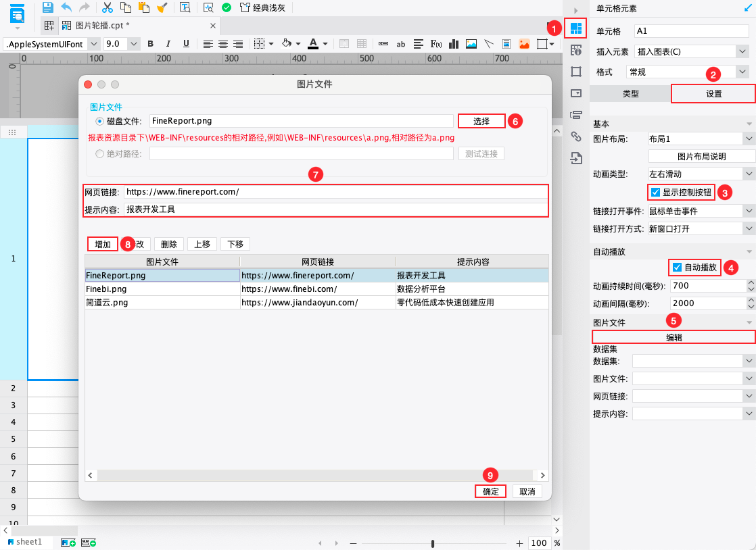Viewport: 756px width, 550px height.
Task: Click the 提示内容 input field
Action: coord(335,209)
